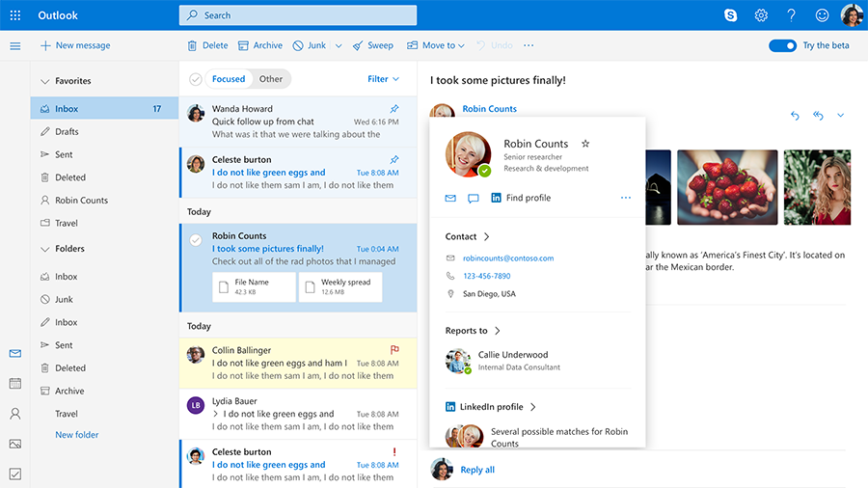
Task: Click the New message button
Action: tap(75, 45)
